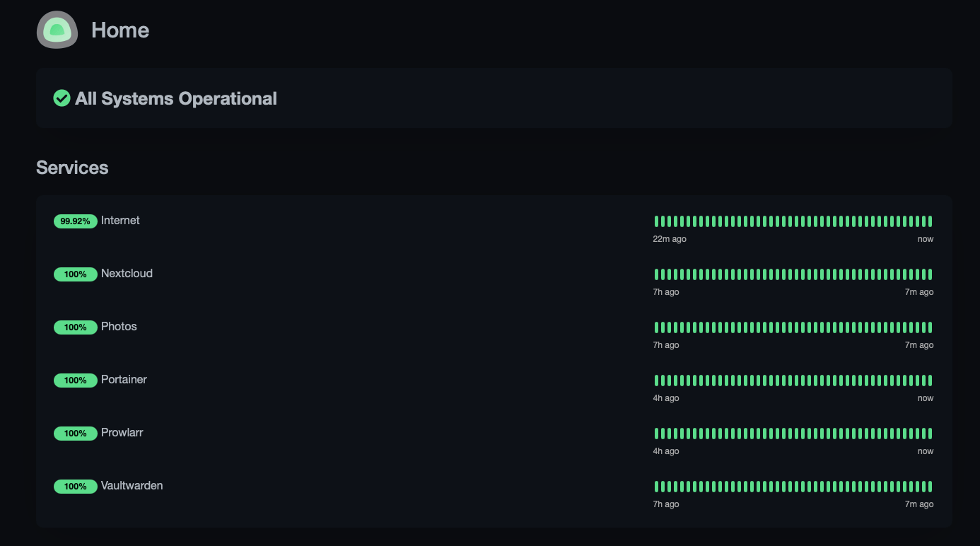This screenshot has width=980, height=546.
Task: Click the Photos 100% badge
Action: (75, 327)
